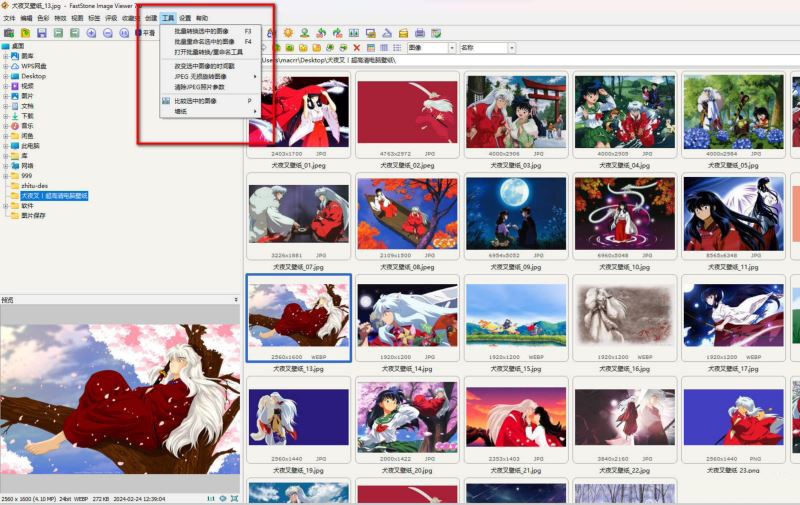
Task: Click the settings icon right of the printer
Action: [x=436, y=33]
